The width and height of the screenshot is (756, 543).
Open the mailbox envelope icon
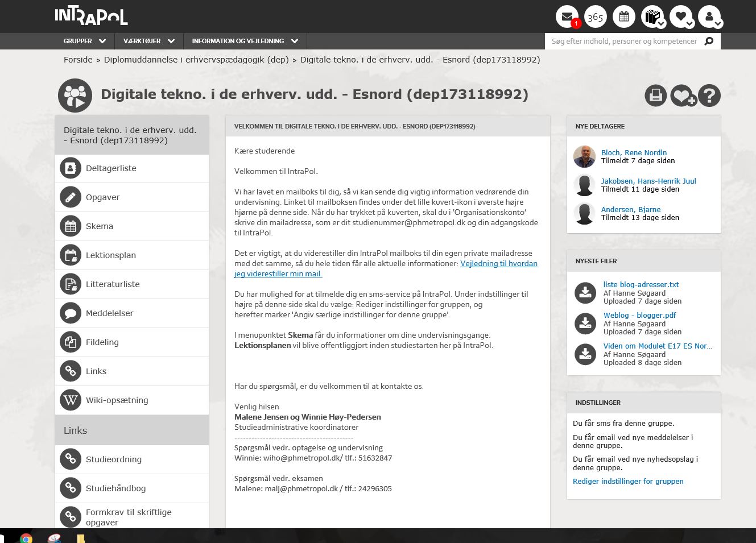567,16
